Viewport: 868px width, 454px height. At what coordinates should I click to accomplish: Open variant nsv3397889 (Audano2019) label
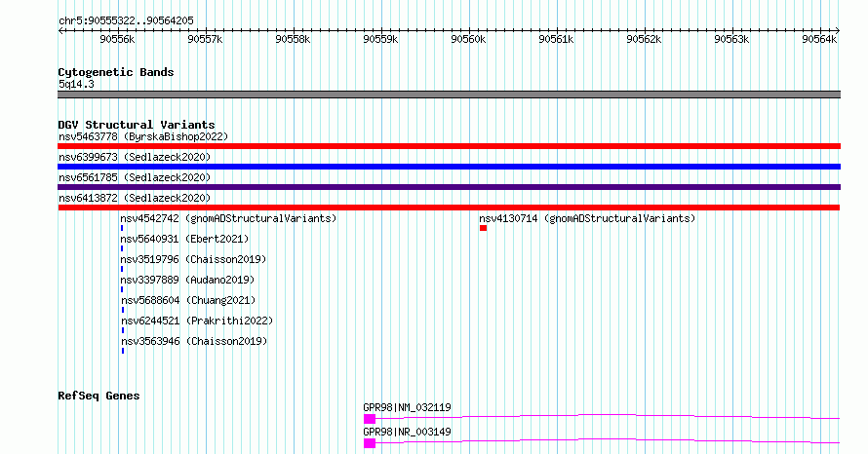point(187,280)
